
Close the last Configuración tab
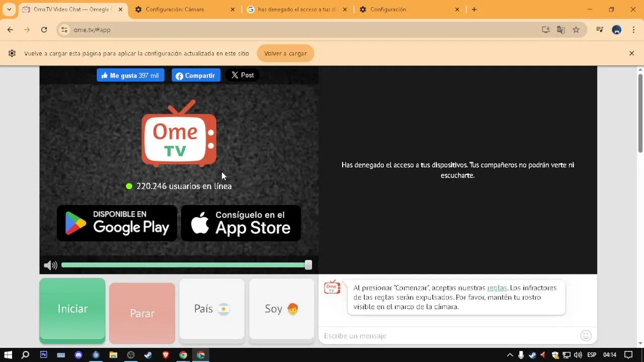pos(457,10)
